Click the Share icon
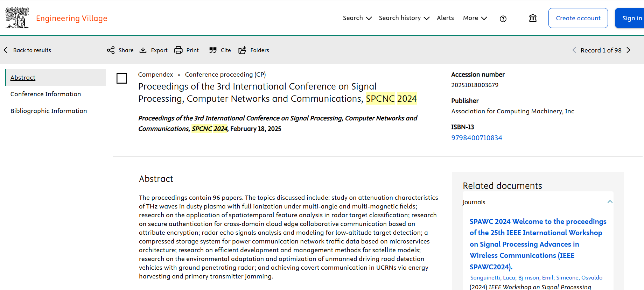The image size is (644, 290). [x=111, y=50]
